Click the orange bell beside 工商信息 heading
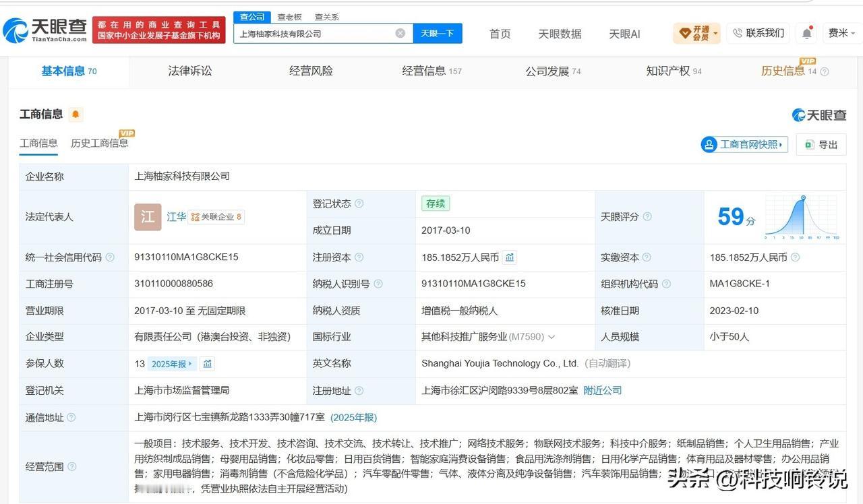Screen dimensions: 863x504 tap(76, 115)
